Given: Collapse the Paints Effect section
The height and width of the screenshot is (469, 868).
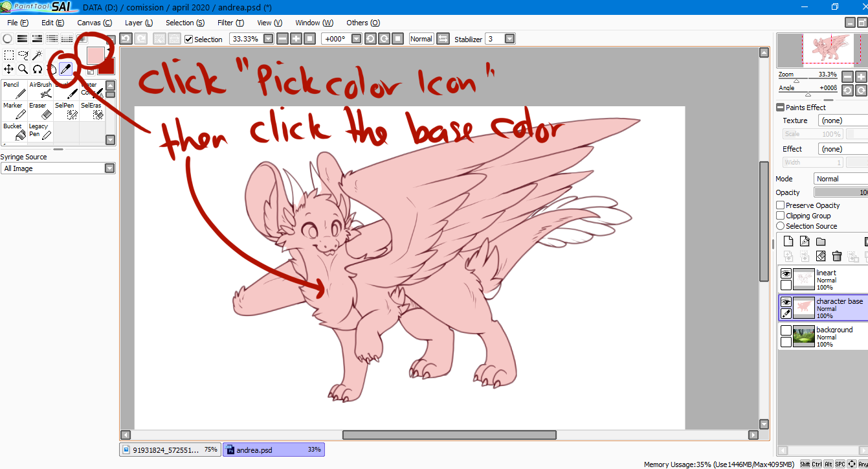Looking at the screenshot, I should pyautogui.click(x=780, y=108).
